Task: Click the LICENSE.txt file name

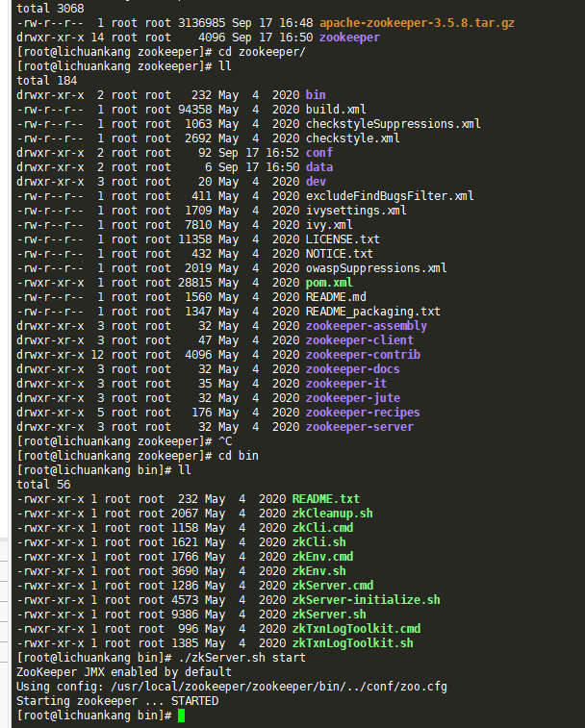Action: point(343,239)
